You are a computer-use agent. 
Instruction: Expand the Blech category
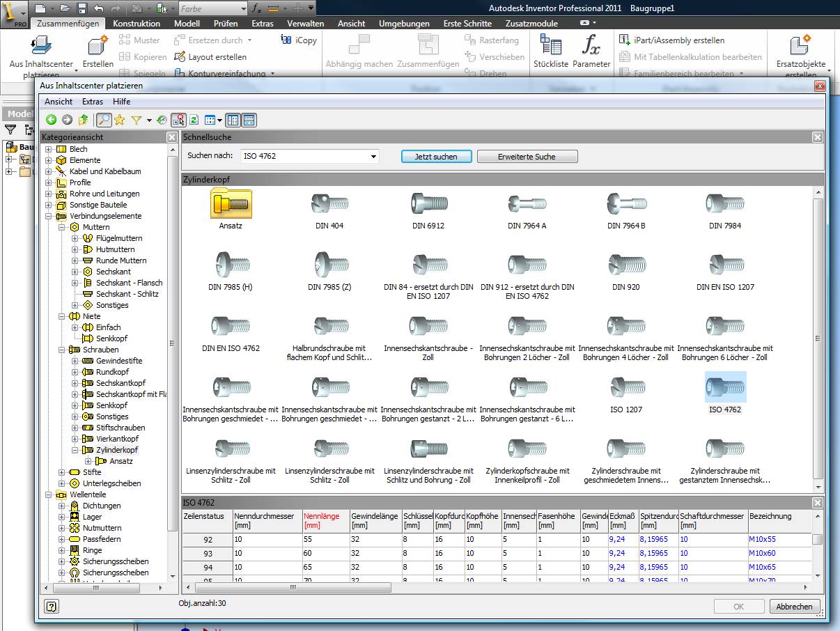click(49, 149)
